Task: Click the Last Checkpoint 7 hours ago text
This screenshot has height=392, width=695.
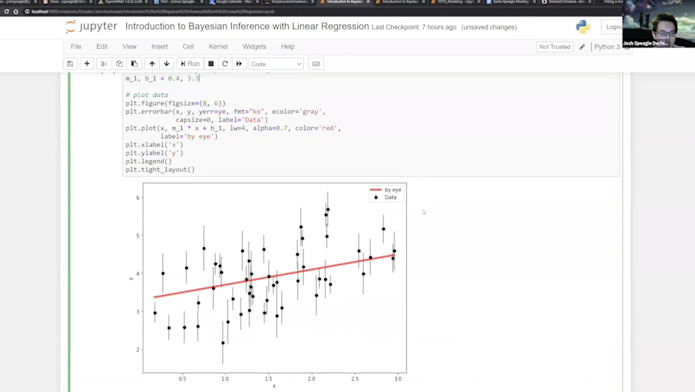Action: pos(414,27)
